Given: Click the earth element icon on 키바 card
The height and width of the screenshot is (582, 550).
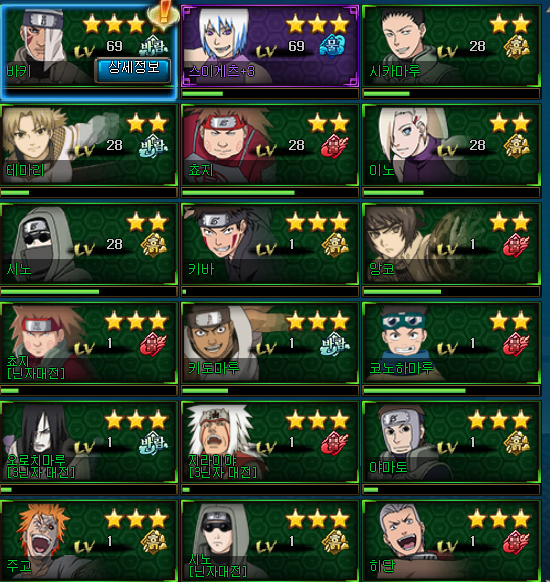Looking at the screenshot, I should tap(335, 245).
